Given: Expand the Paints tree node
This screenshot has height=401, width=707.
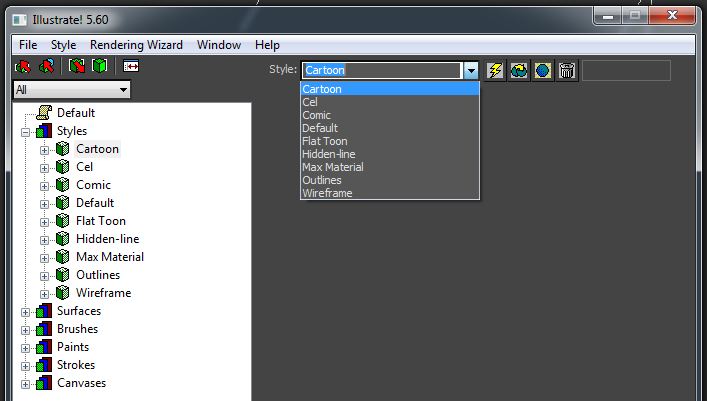Looking at the screenshot, I should 26,349.
